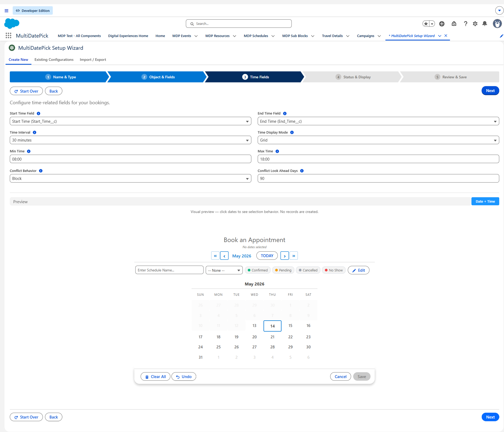Click Cancel in the preview footer
This screenshot has height=432, width=504.
[340, 377]
